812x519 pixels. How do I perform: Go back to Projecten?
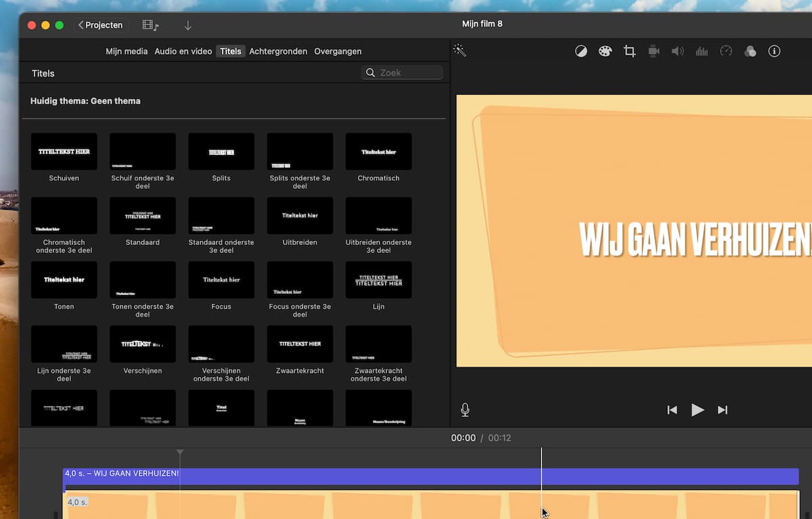click(101, 25)
